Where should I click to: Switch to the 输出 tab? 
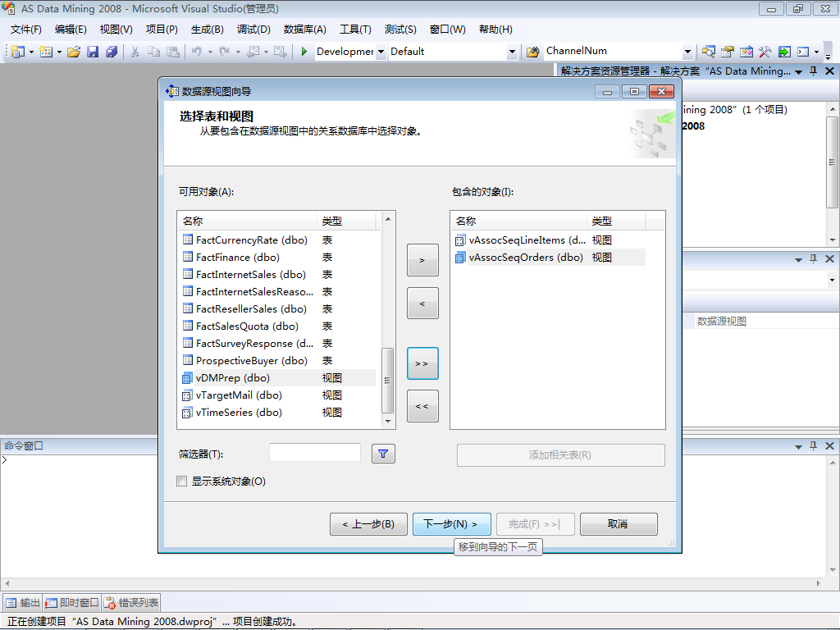click(23, 603)
